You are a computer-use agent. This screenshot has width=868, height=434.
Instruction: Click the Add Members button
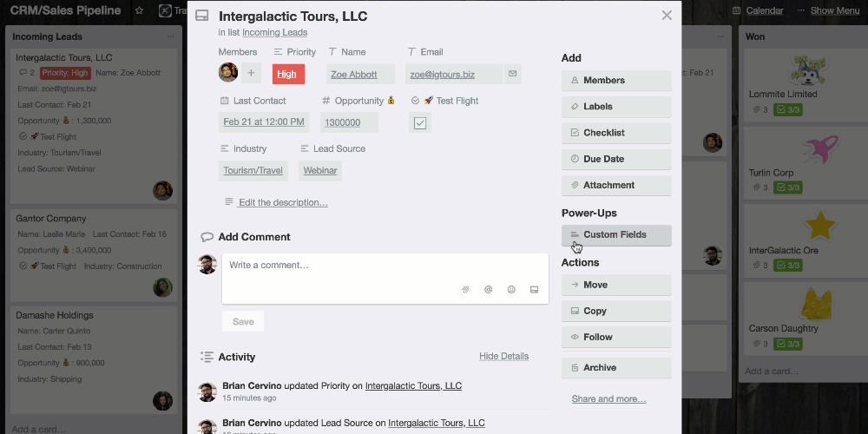(616, 80)
